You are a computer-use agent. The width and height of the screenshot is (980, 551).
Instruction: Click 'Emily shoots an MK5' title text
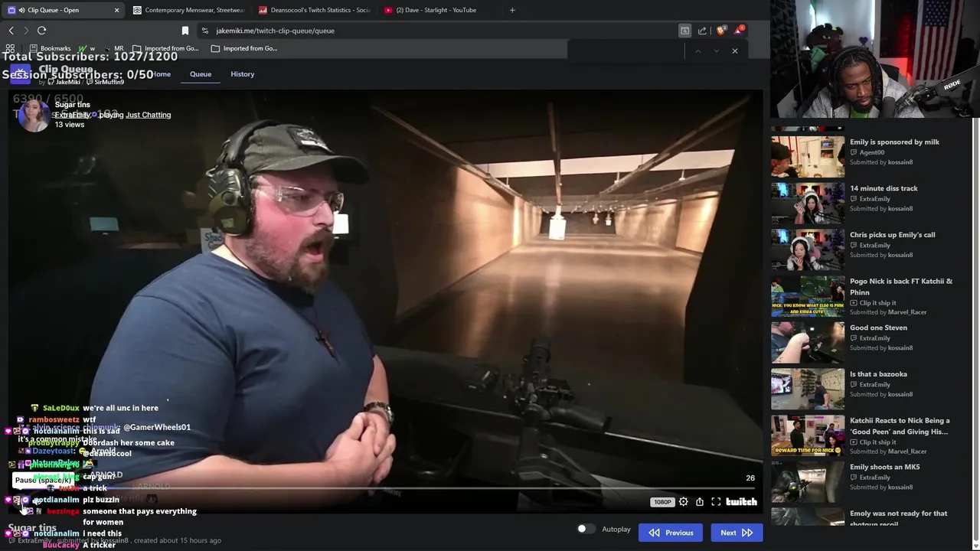[x=885, y=467]
